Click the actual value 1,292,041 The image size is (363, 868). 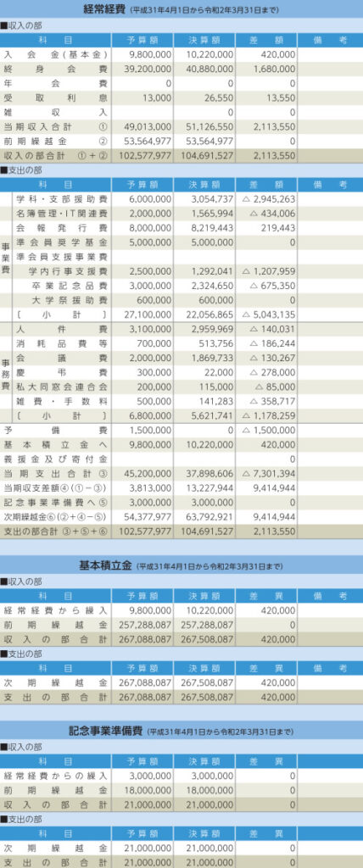(212, 271)
